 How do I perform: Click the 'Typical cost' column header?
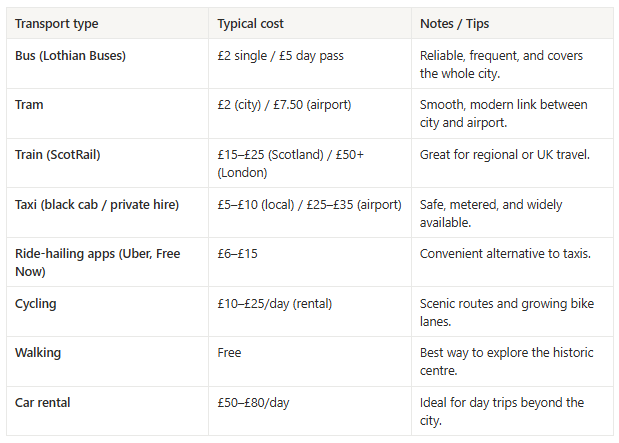252,23
